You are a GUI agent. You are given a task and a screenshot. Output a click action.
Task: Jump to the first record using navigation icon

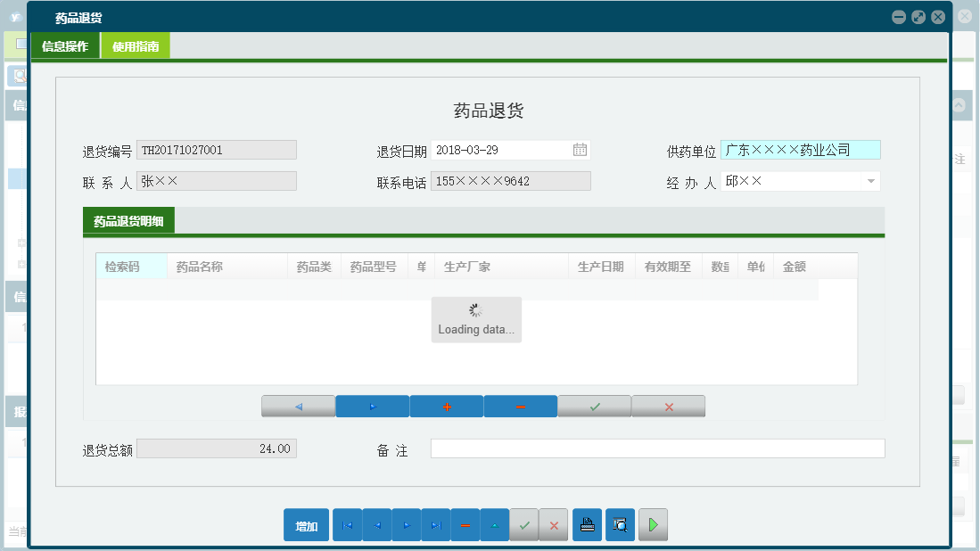347,525
